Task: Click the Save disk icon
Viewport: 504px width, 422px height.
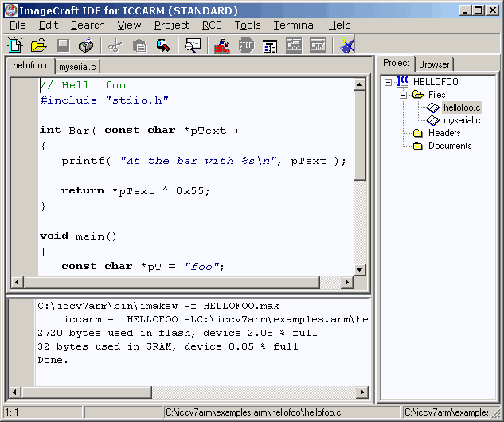Action: click(x=63, y=45)
